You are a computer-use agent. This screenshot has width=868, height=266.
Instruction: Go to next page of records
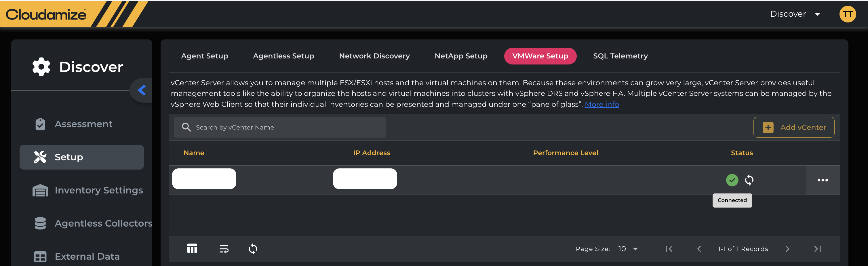coord(787,249)
